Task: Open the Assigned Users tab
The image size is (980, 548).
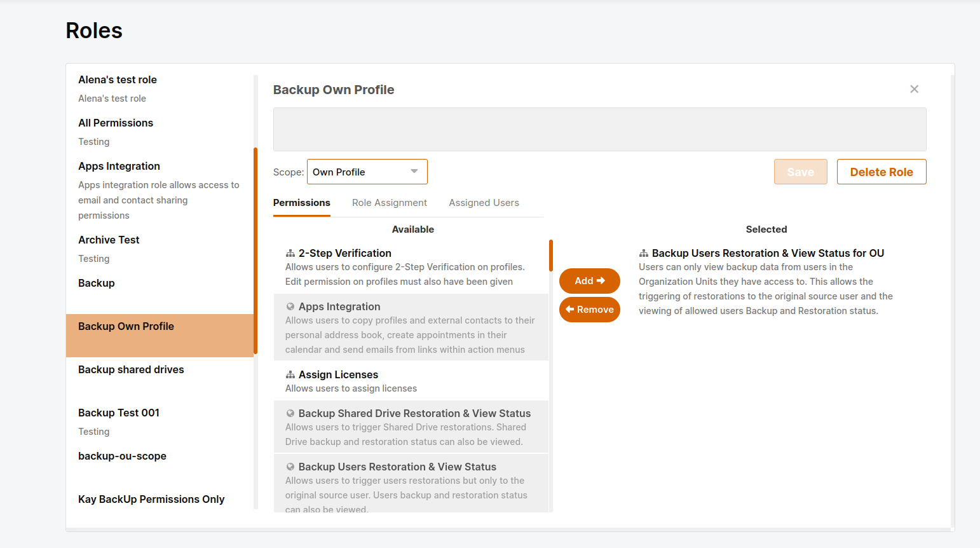Action: coord(484,203)
